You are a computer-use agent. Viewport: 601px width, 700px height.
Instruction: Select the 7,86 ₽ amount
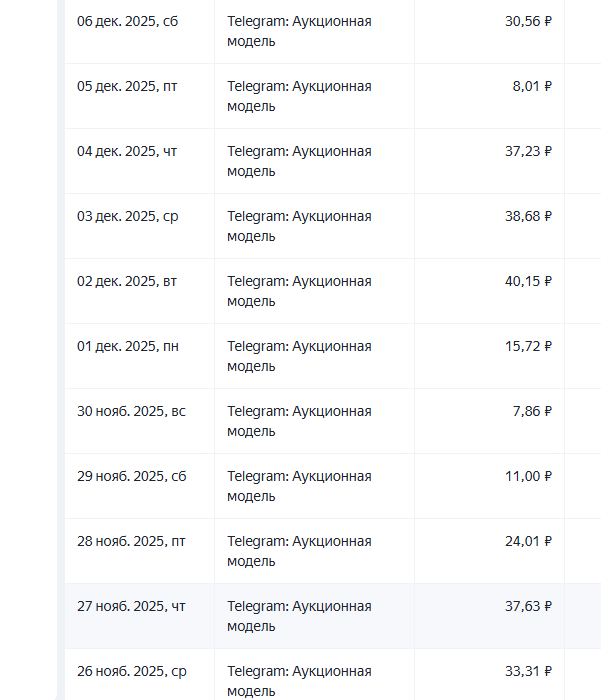point(532,411)
